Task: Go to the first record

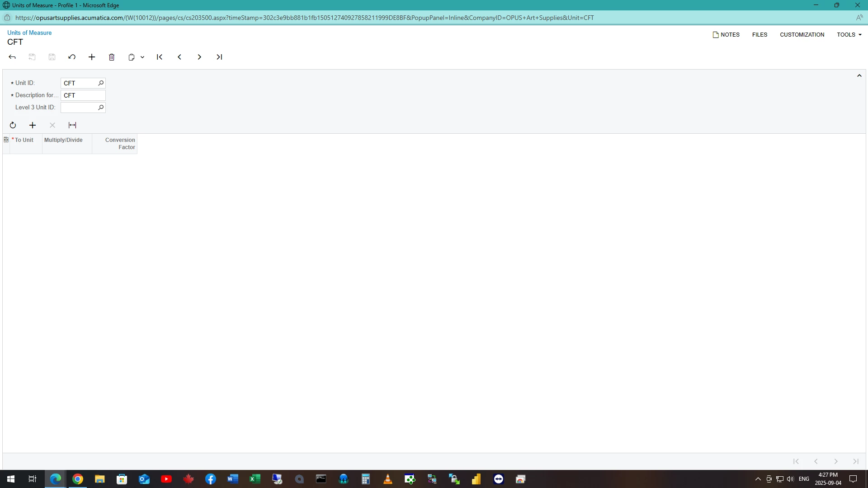Action: click(160, 57)
